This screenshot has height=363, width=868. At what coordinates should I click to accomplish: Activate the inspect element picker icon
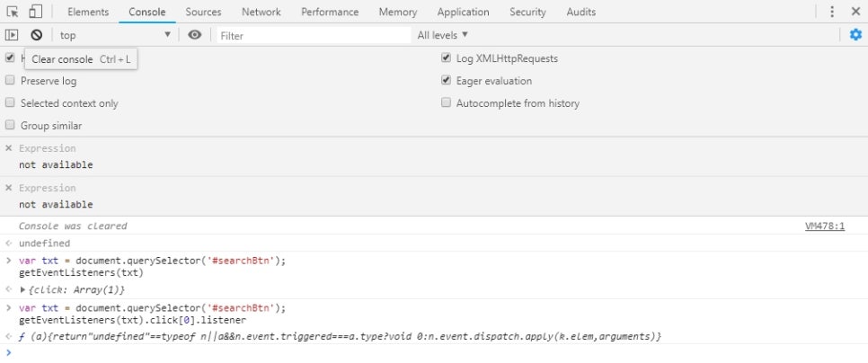click(13, 12)
